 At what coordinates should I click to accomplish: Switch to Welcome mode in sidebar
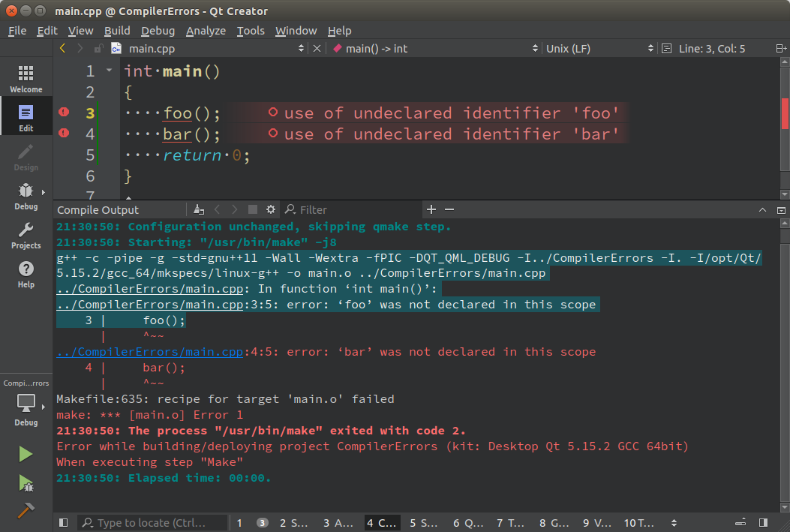coord(26,77)
